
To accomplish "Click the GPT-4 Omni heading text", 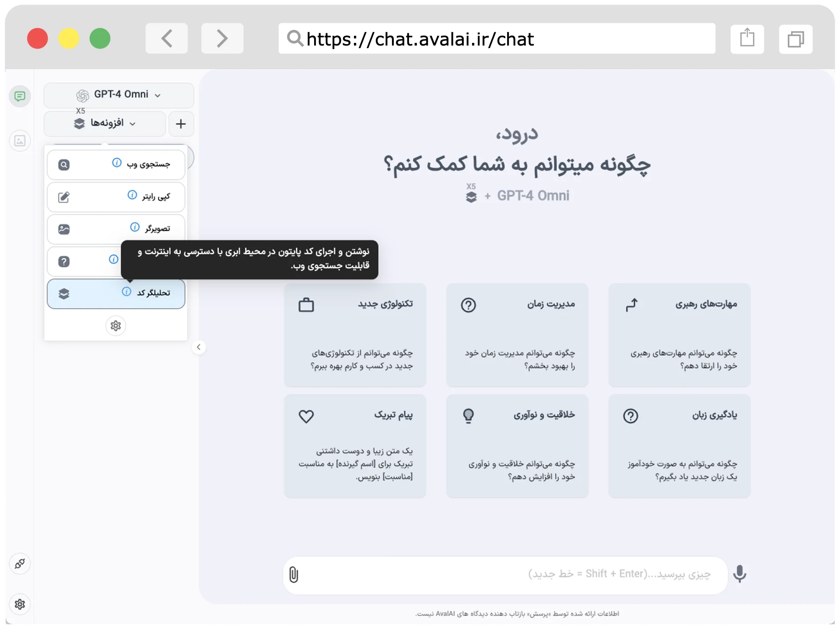I will pos(533,195).
